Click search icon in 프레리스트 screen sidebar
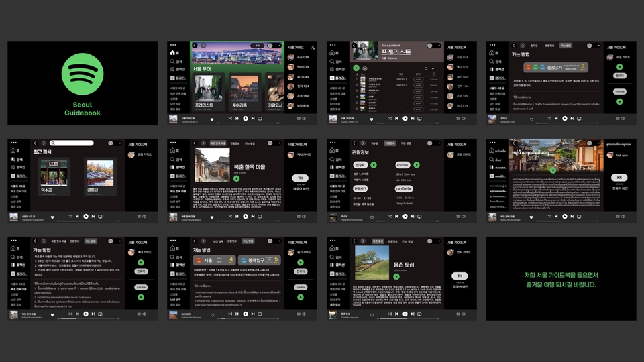This screenshot has height=362, width=644. click(x=332, y=62)
